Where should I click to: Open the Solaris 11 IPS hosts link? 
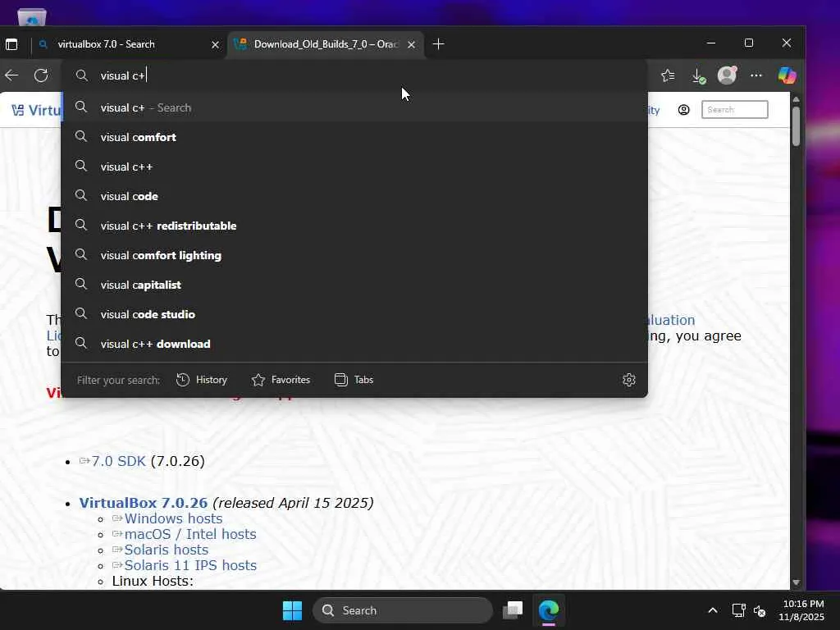coord(190,565)
